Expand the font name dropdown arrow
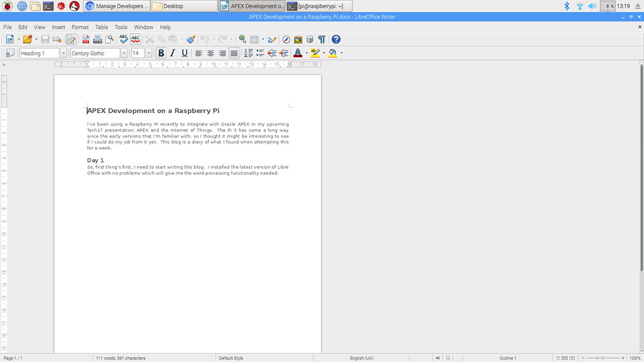Image resolution: width=644 pixels, height=362 pixels. [124, 53]
